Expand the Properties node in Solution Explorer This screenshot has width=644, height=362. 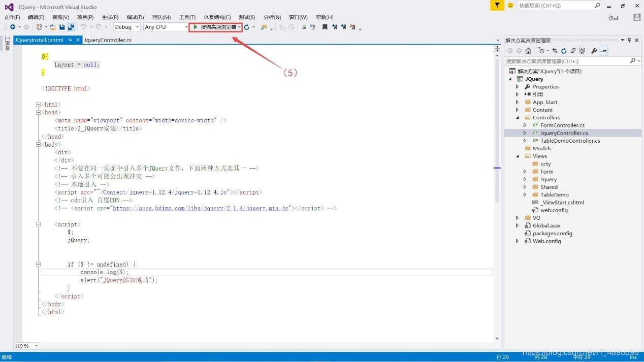[518, 87]
